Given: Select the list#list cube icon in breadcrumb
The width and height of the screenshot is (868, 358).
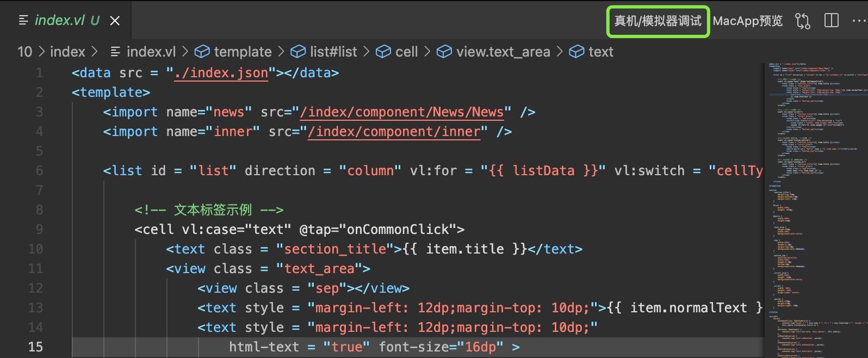Looking at the screenshot, I should [298, 52].
